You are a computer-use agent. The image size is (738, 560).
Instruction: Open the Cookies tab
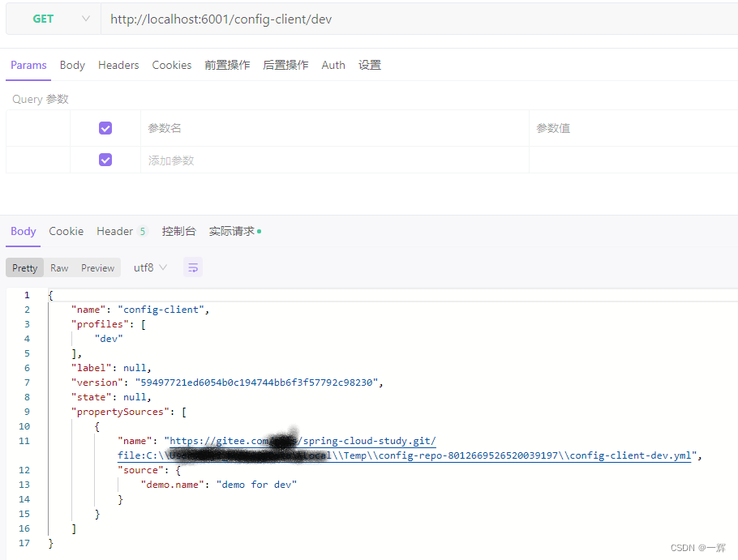click(171, 65)
